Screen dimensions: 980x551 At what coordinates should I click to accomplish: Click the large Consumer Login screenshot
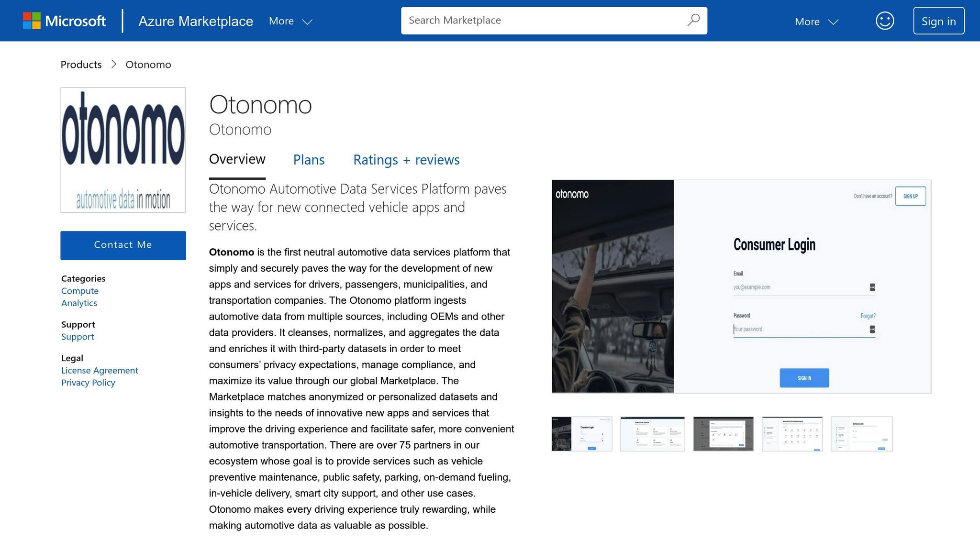click(741, 287)
